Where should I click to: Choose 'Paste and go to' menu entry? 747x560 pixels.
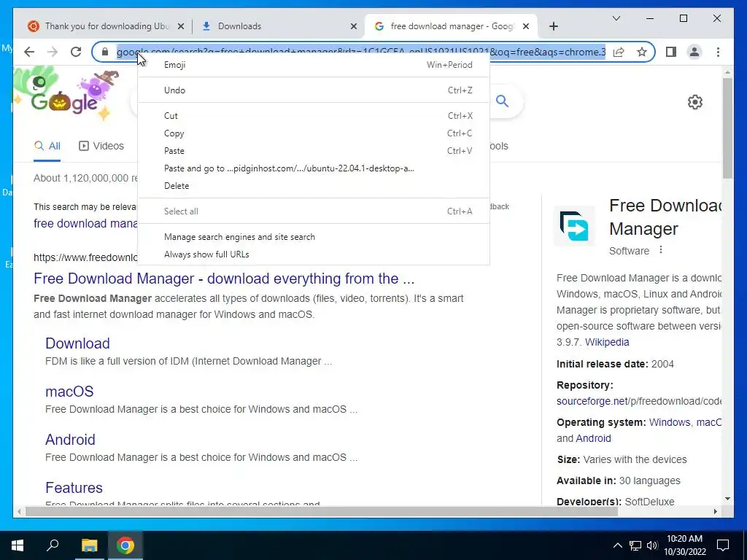pos(314,168)
